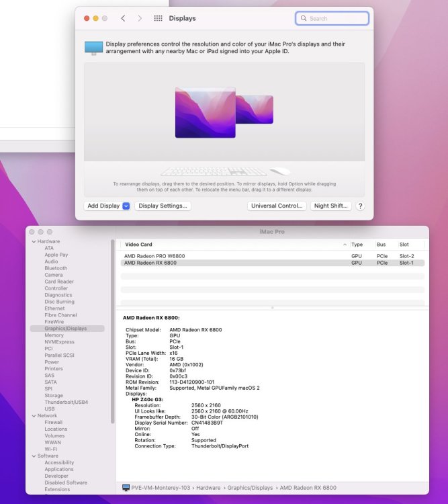
Task: Select PCI in sidebar
Action: point(48,349)
